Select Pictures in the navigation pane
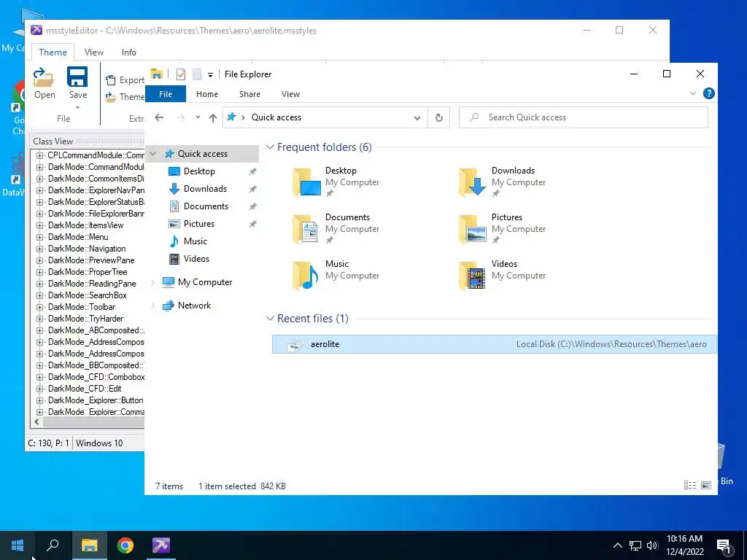 pyautogui.click(x=198, y=224)
